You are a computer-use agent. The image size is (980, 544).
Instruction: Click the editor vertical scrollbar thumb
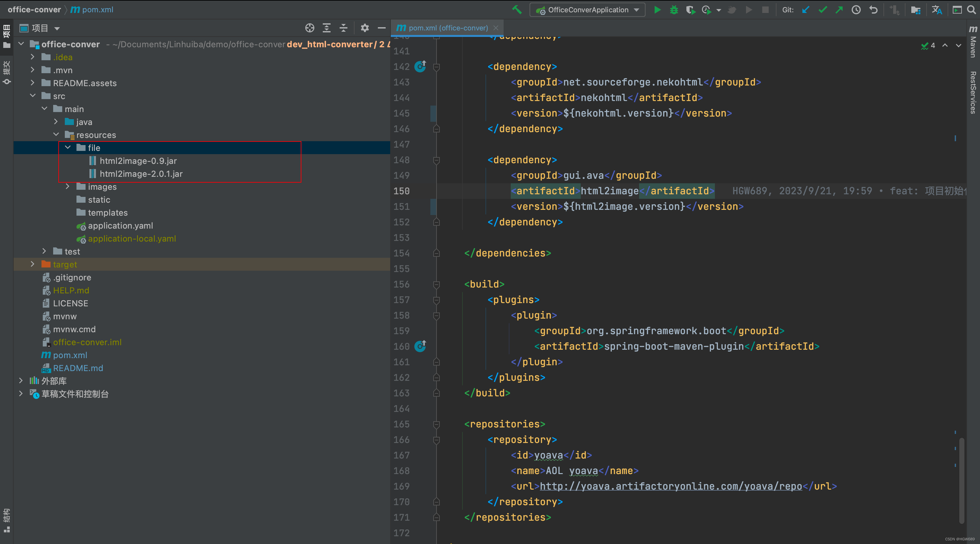click(962, 481)
